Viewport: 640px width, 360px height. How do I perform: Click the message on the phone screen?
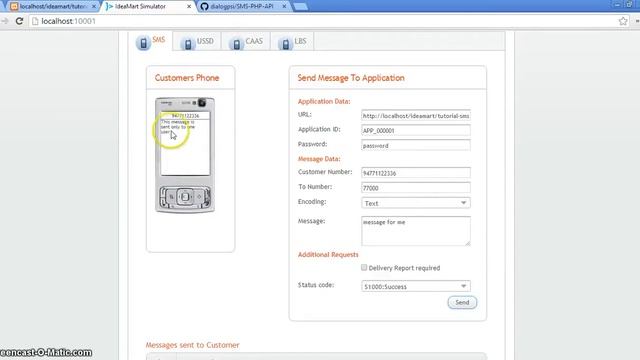(x=178, y=127)
